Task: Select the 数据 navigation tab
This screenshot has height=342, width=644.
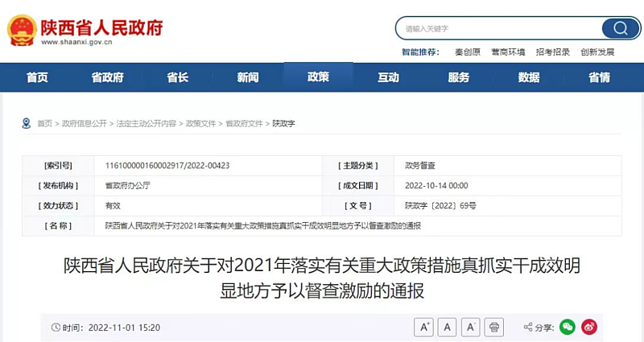Action: coord(529,77)
